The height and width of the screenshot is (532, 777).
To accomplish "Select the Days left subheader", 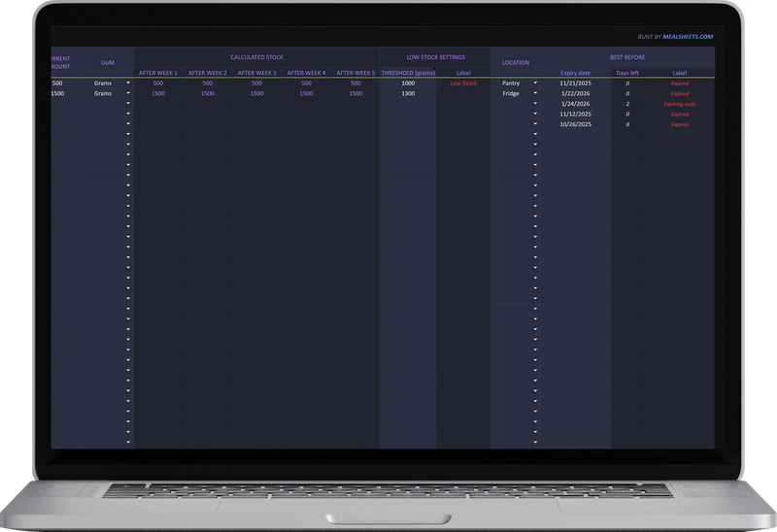I will 627,73.
